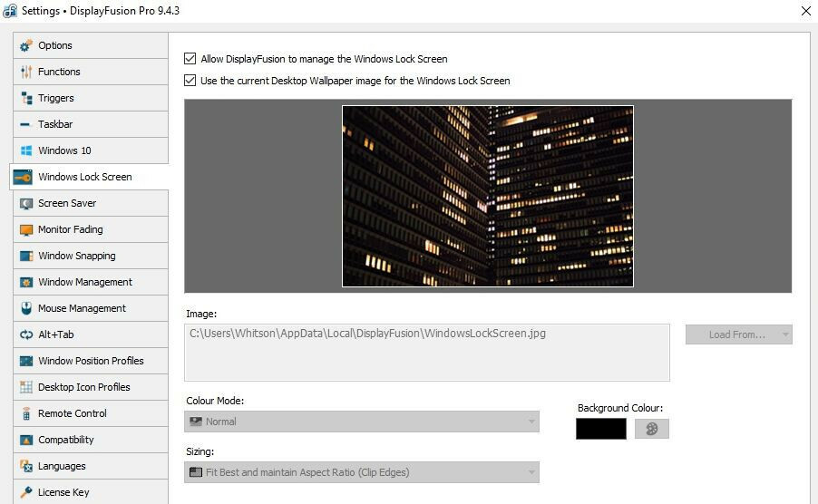Go to the Monitor Fading tab
818x504 pixels.
click(70, 229)
